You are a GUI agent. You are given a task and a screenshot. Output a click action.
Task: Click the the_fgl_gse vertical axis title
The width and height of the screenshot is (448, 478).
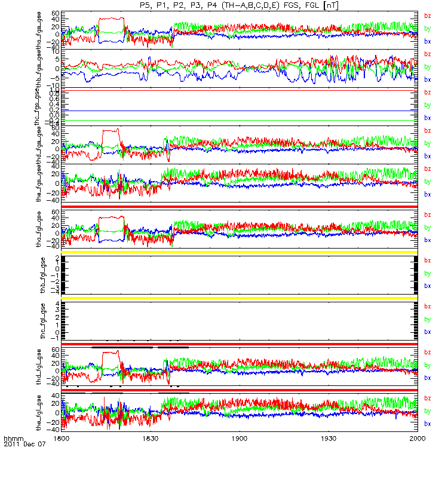39,413
